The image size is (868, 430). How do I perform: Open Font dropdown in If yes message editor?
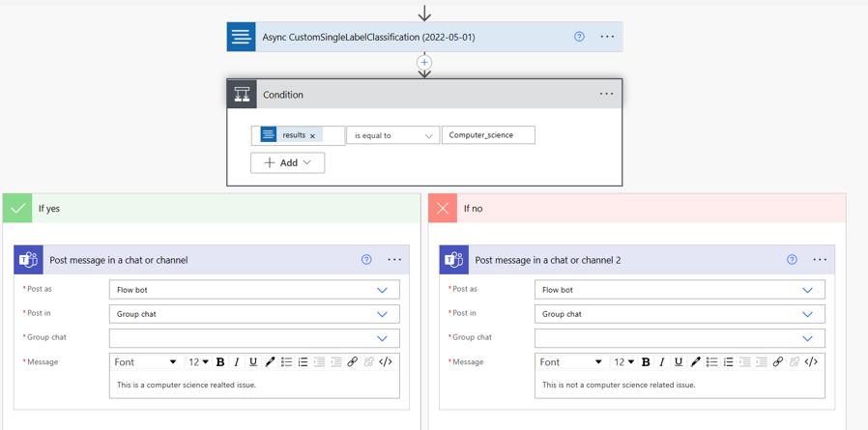pyautogui.click(x=145, y=362)
